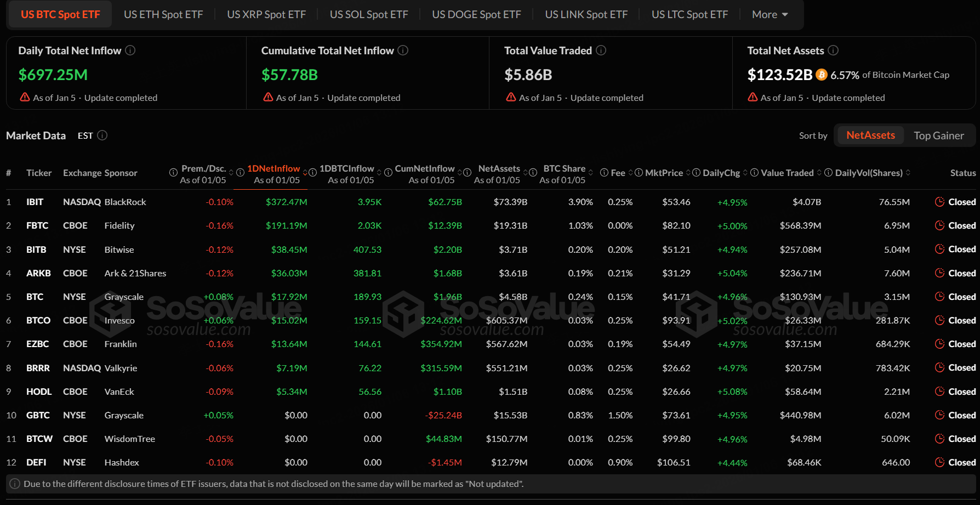
Task: Click warning icon under Daily Total Net Inflow
Action: click(25, 97)
